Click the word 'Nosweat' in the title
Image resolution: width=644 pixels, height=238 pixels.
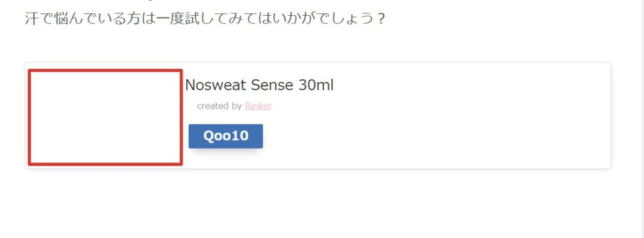coord(216,85)
